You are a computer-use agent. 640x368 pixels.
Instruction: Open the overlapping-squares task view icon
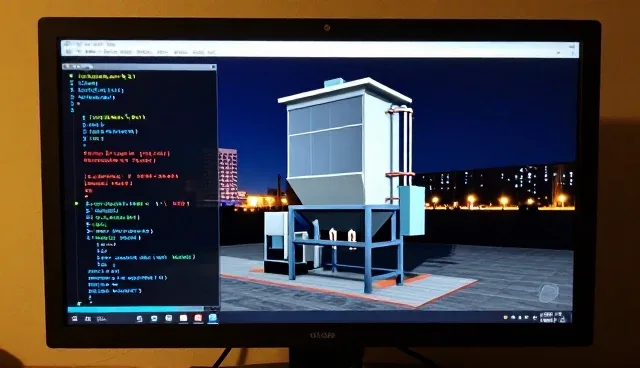(x=139, y=319)
